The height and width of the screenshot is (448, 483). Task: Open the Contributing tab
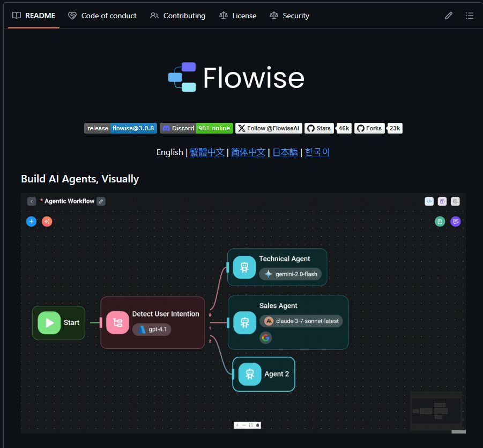point(177,16)
